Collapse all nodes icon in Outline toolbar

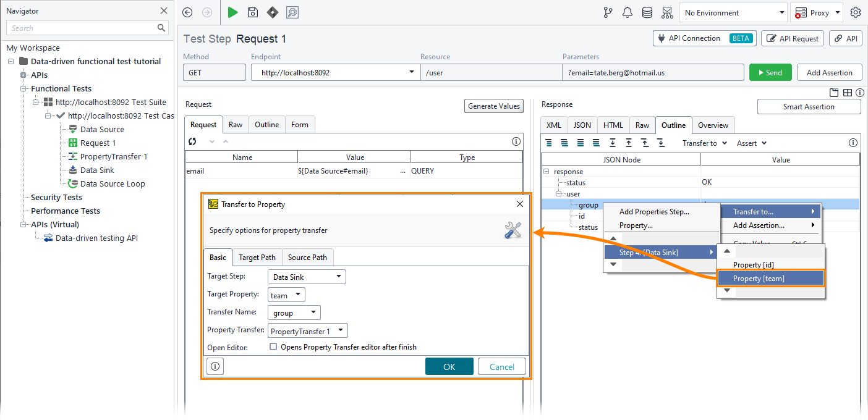pos(548,143)
